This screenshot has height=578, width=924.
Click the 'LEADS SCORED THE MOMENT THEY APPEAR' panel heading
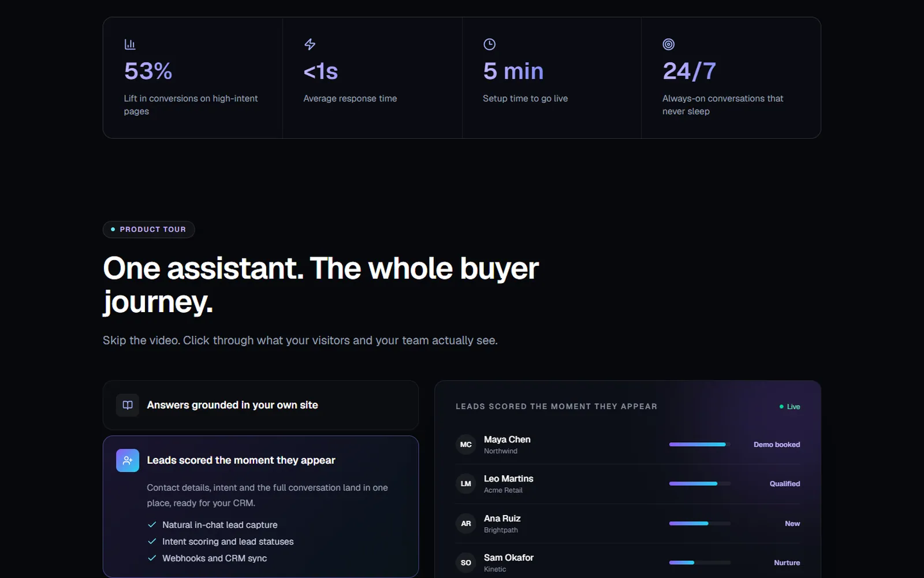pyautogui.click(x=556, y=407)
